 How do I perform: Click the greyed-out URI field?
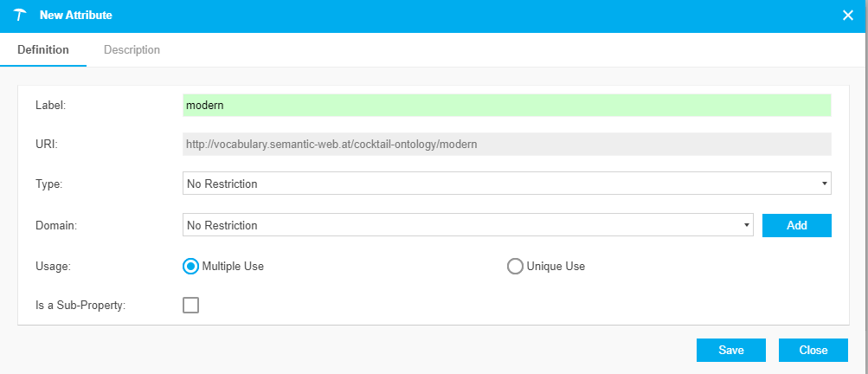[506, 144]
